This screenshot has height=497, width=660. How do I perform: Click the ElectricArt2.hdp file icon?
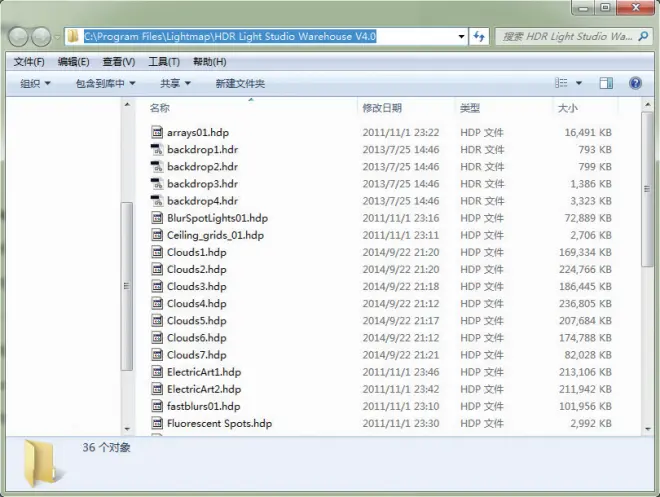tap(157, 389)
